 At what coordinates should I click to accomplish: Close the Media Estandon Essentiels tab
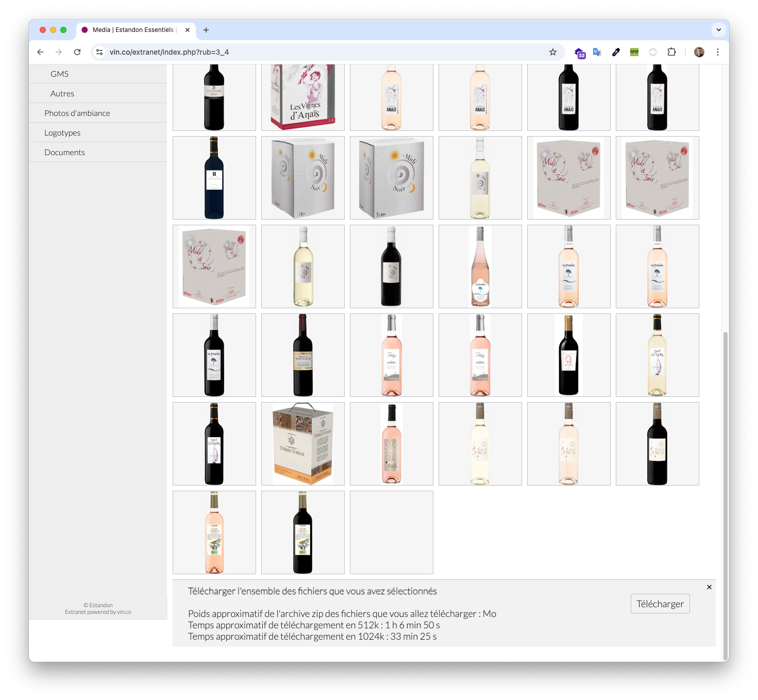188,30
